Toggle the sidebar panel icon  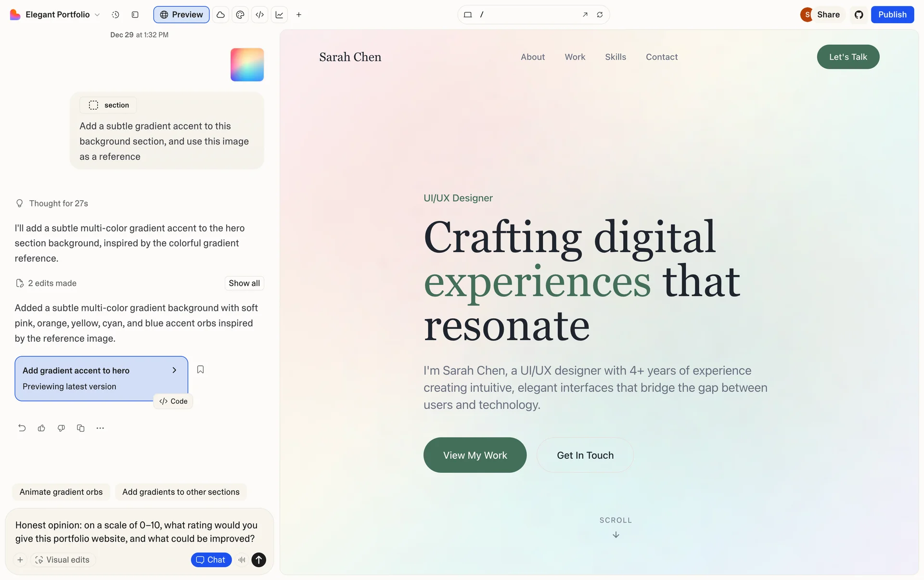[135, 15]
